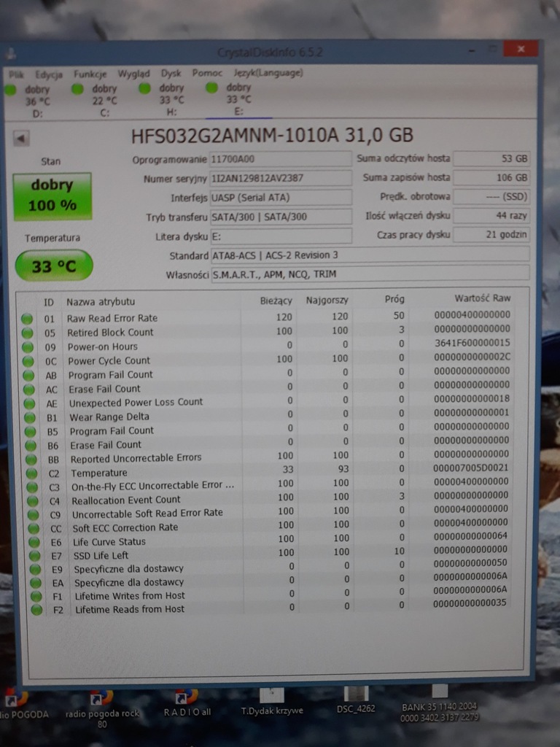The width and height of the screenshot is (560, 747).
Task: Click status icon of Power Cycle Count
Action: (28, 361)
